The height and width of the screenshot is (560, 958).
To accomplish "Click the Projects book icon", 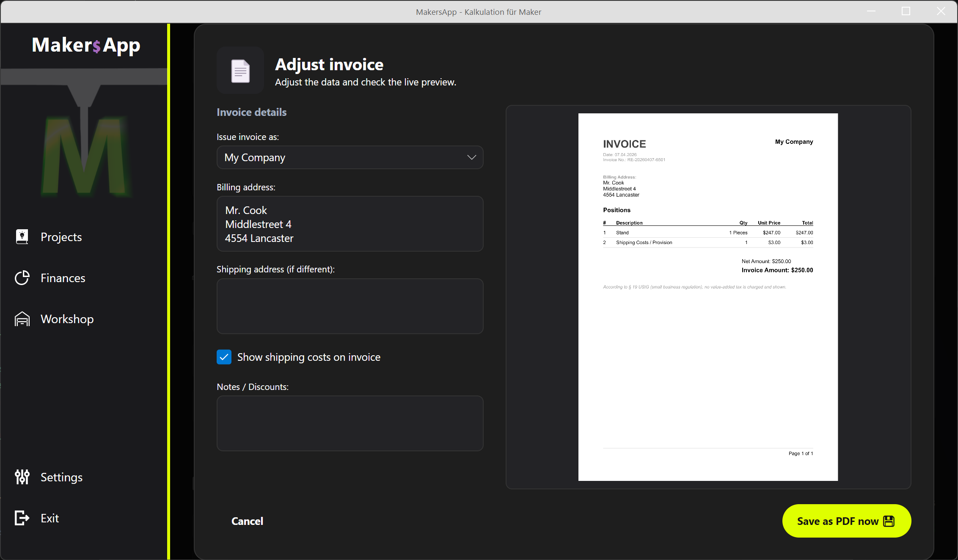I will 22,237.
